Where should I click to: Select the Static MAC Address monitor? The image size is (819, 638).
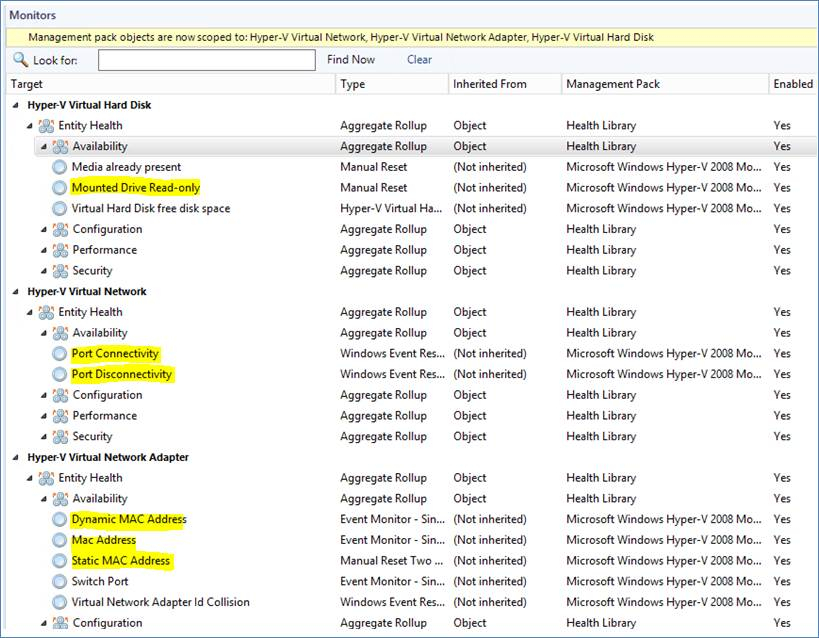121,561
